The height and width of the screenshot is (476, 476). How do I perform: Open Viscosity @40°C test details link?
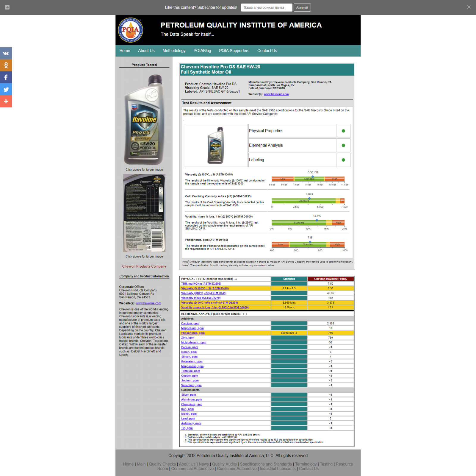[204, 293]
